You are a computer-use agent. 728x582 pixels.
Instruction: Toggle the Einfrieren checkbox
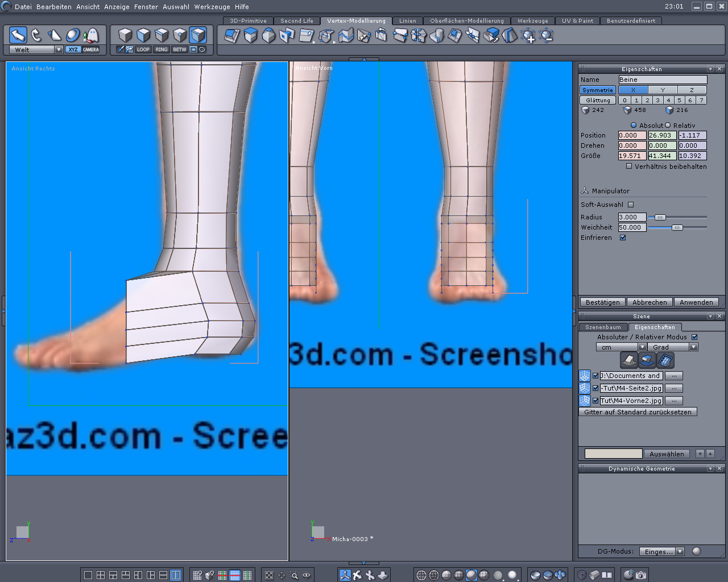click(623, 238)
